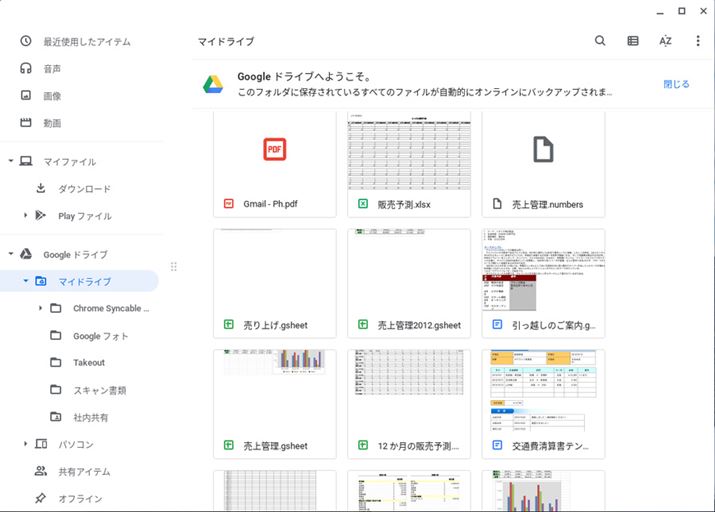Click the clock icon beside 最近使用したアイテム

coord(26,41)
